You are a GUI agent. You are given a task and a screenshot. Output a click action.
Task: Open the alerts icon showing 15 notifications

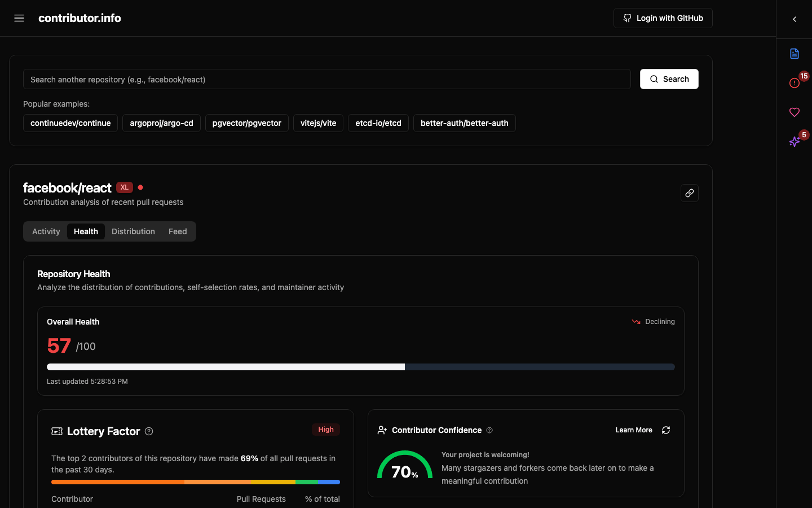(794, 83)
